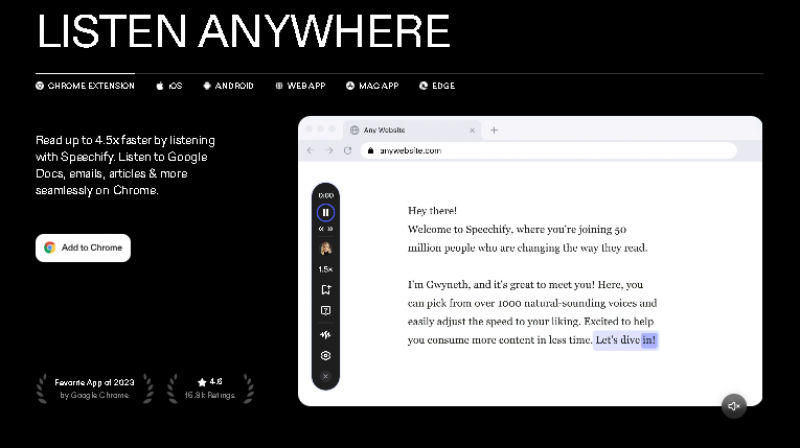Click the waveform icon in the player
Viewport: 800px width, 448px height.
click(x=325, y=334)
